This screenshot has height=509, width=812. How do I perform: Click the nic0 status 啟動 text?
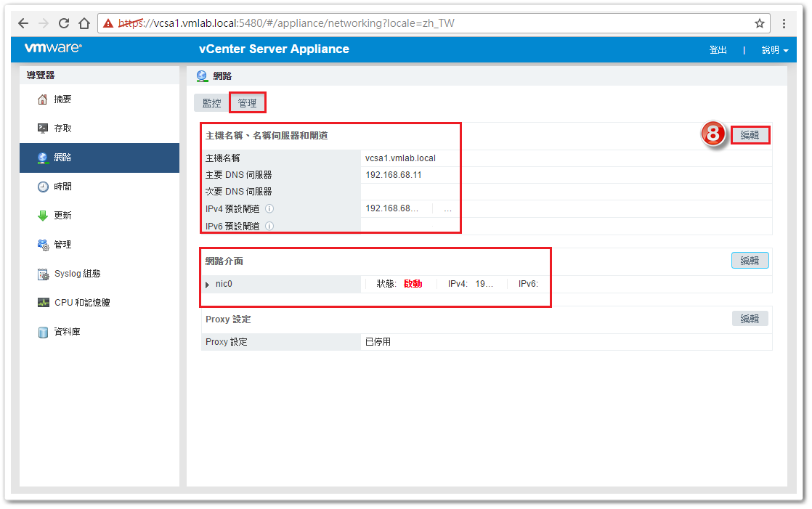[413, 284]
